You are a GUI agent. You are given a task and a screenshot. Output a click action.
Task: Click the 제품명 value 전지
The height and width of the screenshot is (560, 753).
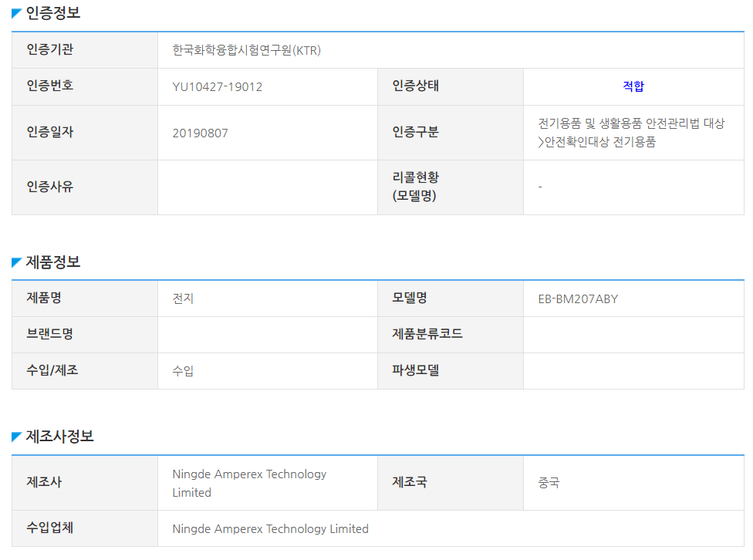(x=184, y=299)
